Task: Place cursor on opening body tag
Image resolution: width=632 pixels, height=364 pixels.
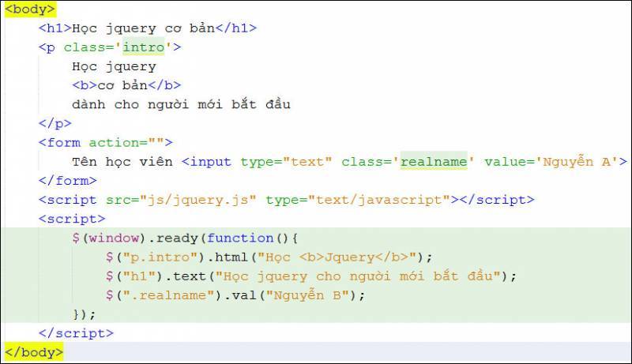Action: [29, 9]
